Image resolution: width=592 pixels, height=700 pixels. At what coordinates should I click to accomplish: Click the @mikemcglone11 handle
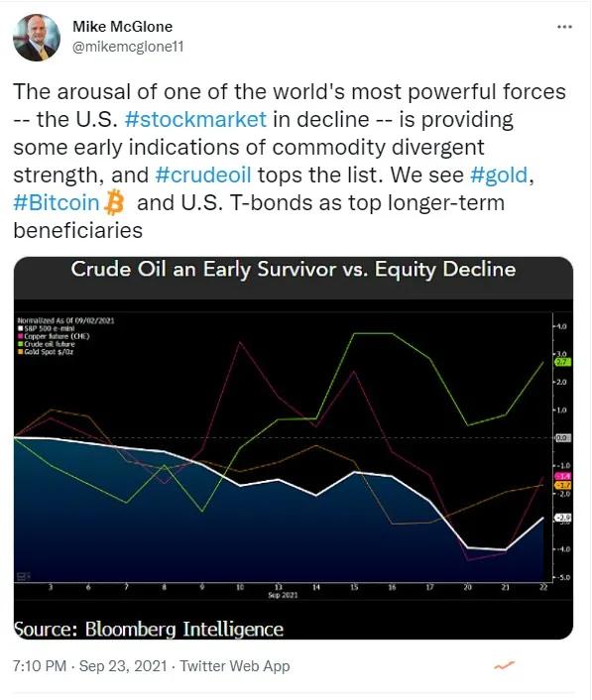(x=128, y=47)
